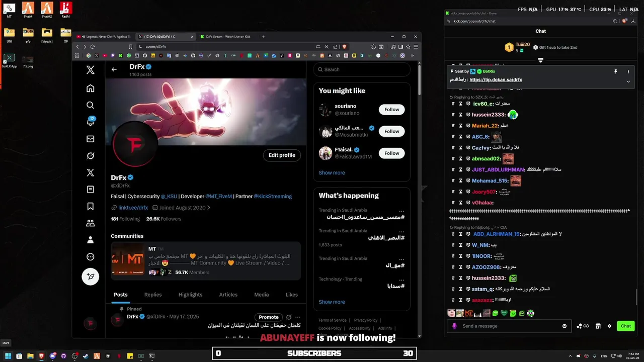Expand bookmarks bar overflow chevron
This screenshot has width=644, height=362.
pyautogui.click(x=412, y=55)
